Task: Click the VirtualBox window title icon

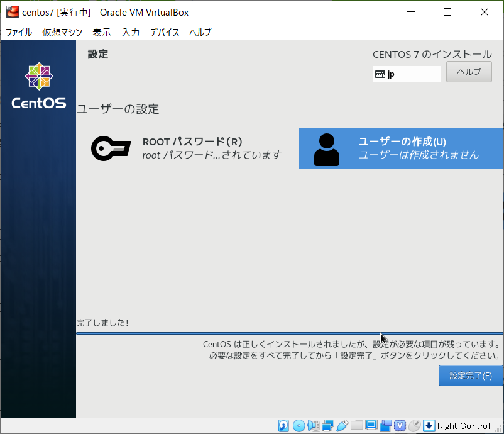Action: (12, 12)
